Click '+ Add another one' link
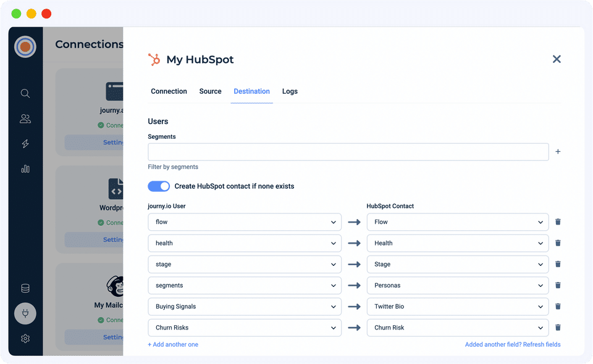This screenshot has width=593, height=364. point(173,344)
